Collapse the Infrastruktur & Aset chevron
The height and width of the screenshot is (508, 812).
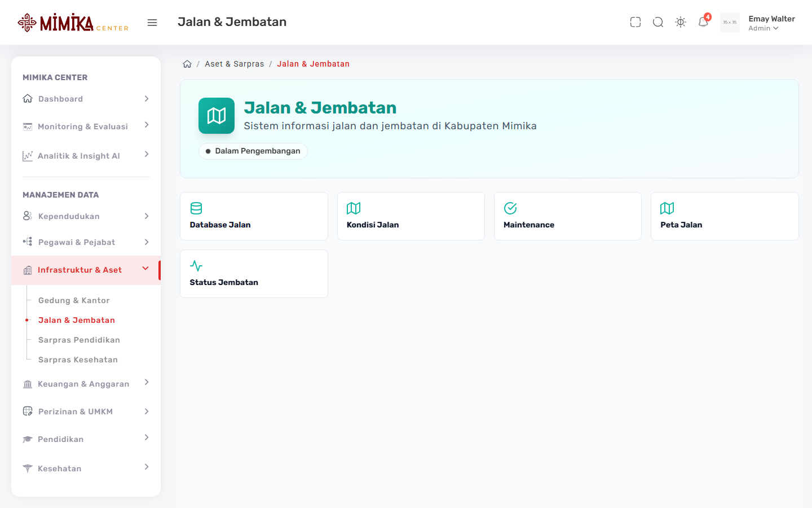tap(145, 268)
